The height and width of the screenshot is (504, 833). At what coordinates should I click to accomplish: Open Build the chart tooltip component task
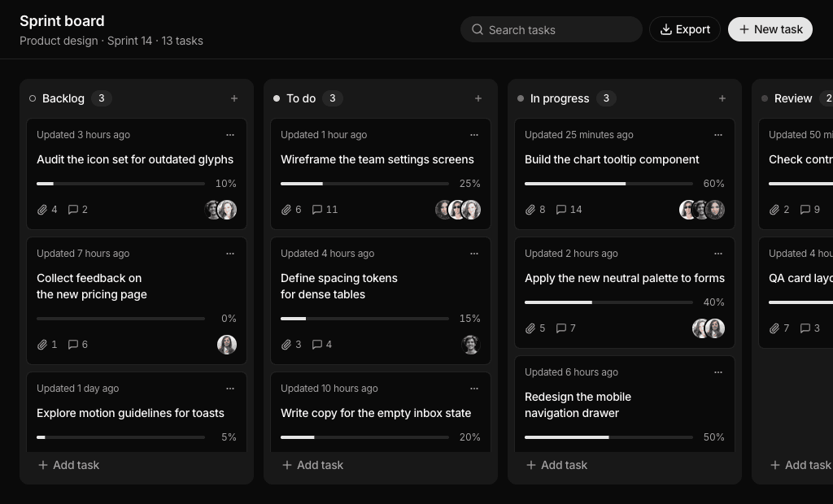pos(612,159)
